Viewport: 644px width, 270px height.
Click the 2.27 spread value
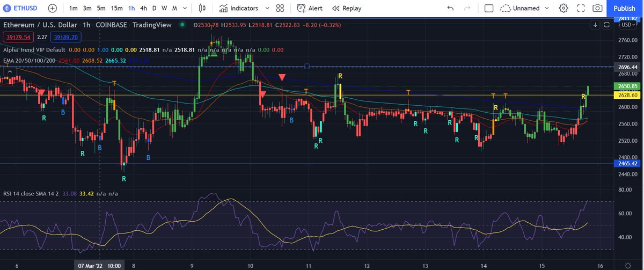[x=42, y=37]
